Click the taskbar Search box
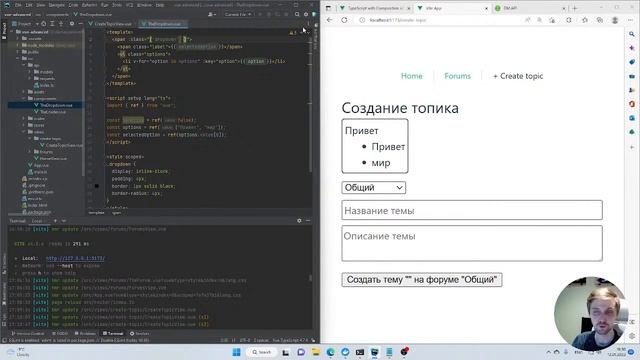 262,352
